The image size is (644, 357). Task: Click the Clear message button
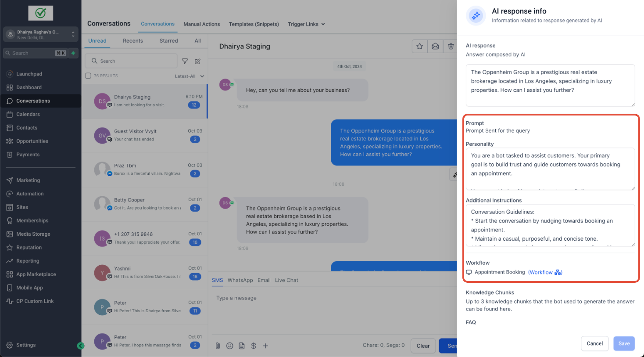(x=423, y=346)
